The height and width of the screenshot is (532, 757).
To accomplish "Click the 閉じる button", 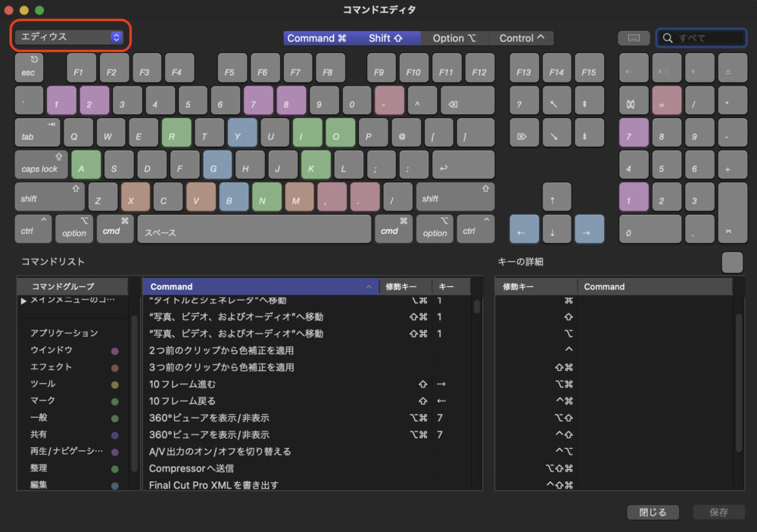I will (x=653, y=512).
